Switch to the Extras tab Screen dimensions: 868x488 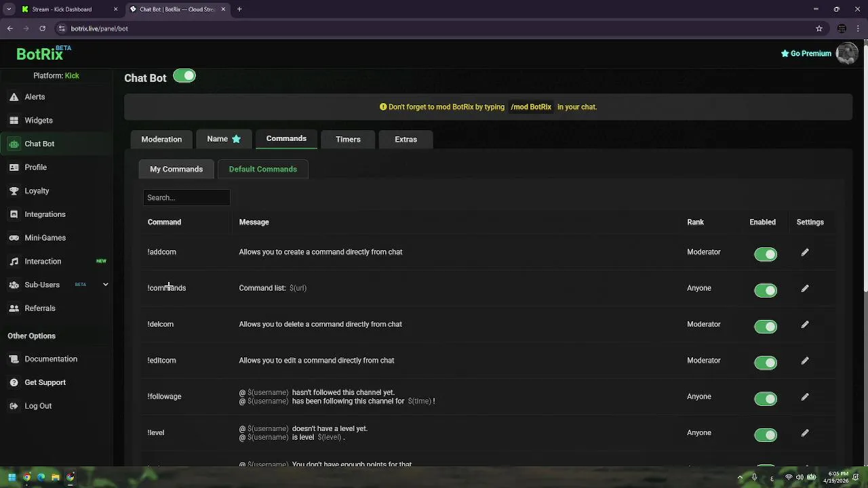pyautogui.click(x=406, y=139)
